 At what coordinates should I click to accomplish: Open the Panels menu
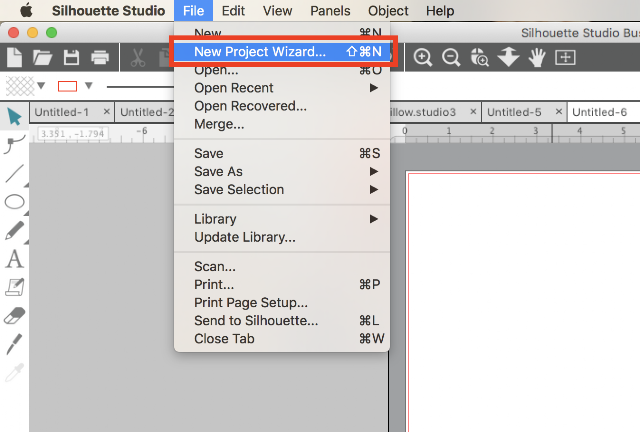(329, 11)
